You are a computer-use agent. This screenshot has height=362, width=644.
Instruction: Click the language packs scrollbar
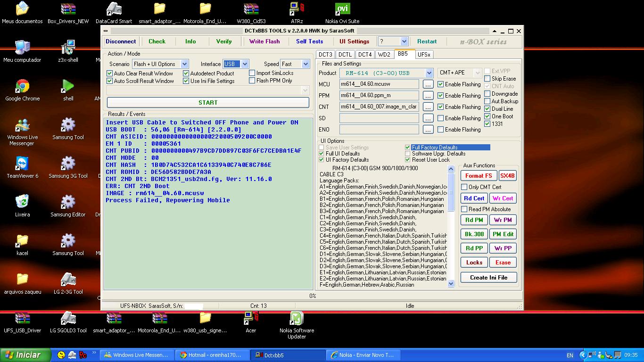tap(451, 226)
